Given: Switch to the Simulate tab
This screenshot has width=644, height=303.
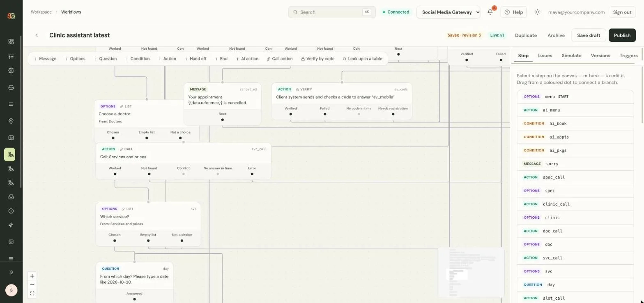Looking at the screenshot, I should click(x=571, y=56).
